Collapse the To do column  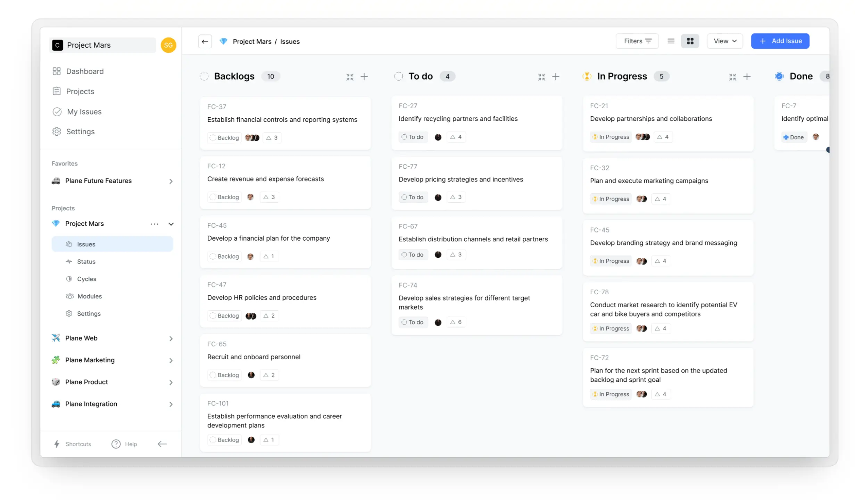[x=541, y=77]
